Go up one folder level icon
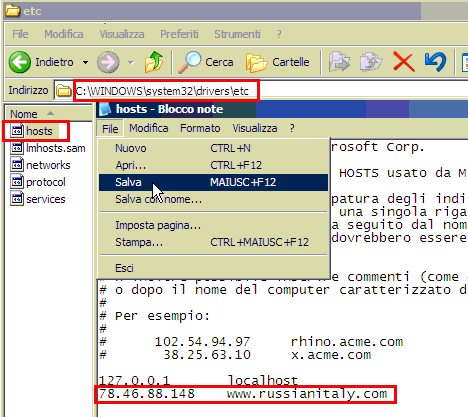The image size is (468, 417). 154,62
